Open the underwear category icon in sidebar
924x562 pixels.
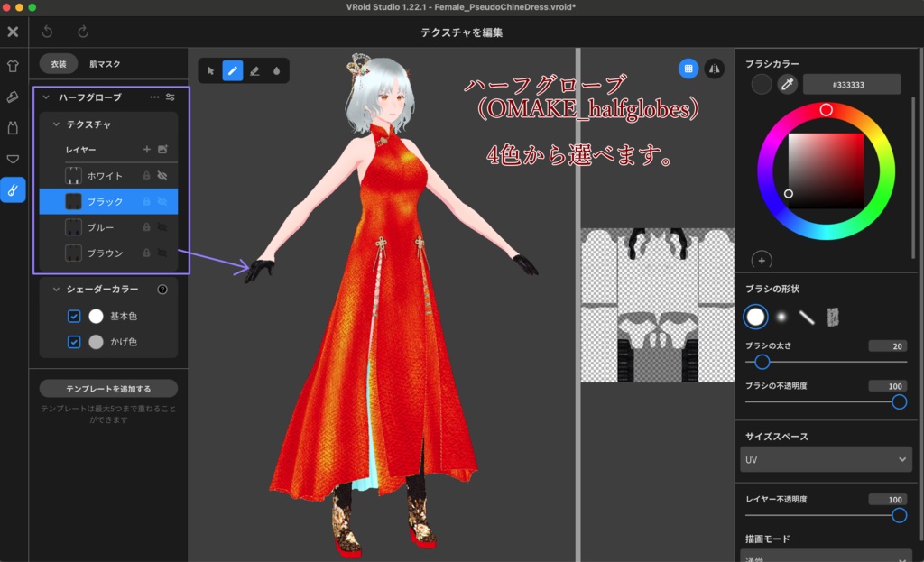coord(13,159)
